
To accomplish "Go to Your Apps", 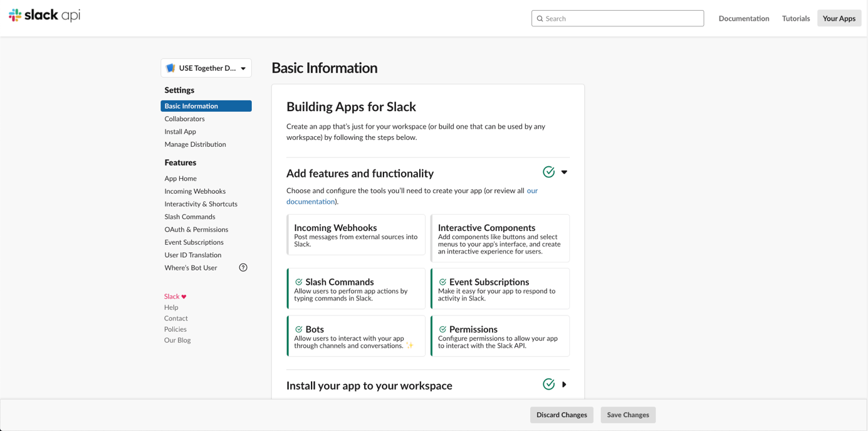I will pyautogui.click(x=839, y=18).
